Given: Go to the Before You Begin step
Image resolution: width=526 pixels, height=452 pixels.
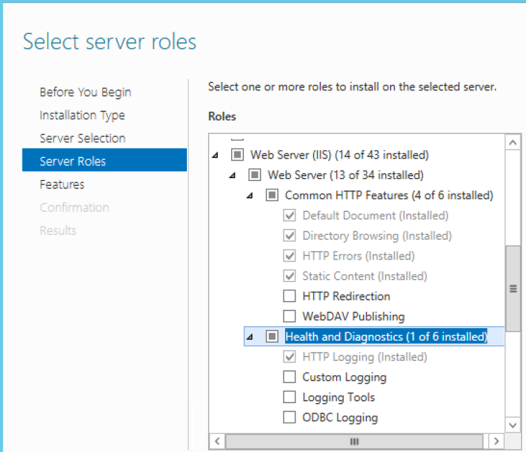Looking at the screenshot, I should (x=85, y=92).
